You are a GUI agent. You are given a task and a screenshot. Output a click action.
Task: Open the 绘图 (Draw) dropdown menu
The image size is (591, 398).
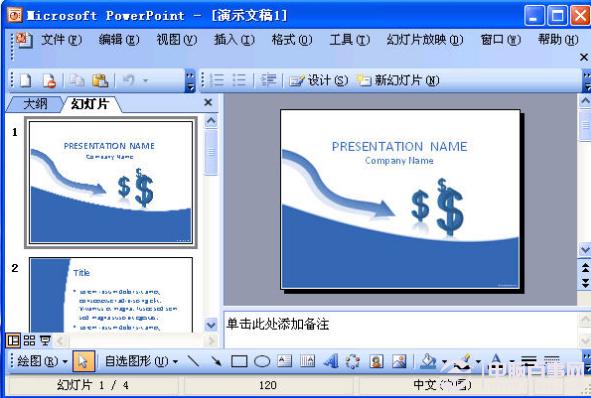tap(42, 361)
